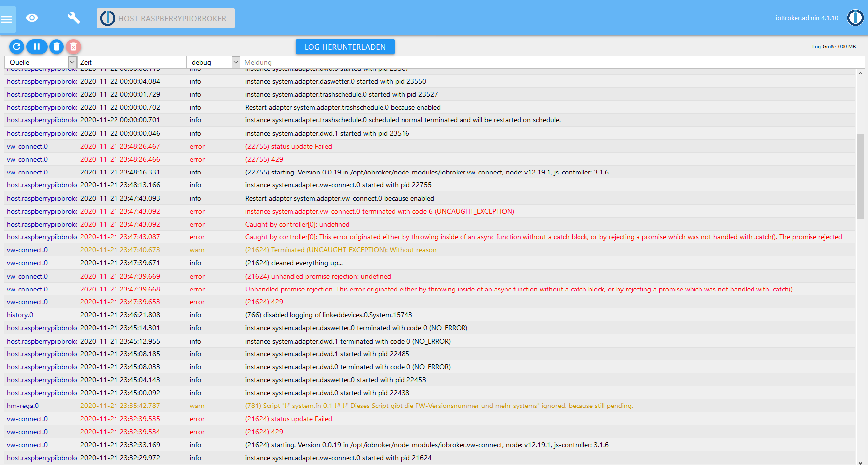Click 'trashschedule.0 scheduled normal terminated' message
868x465 pixels.
pos(403,120)
